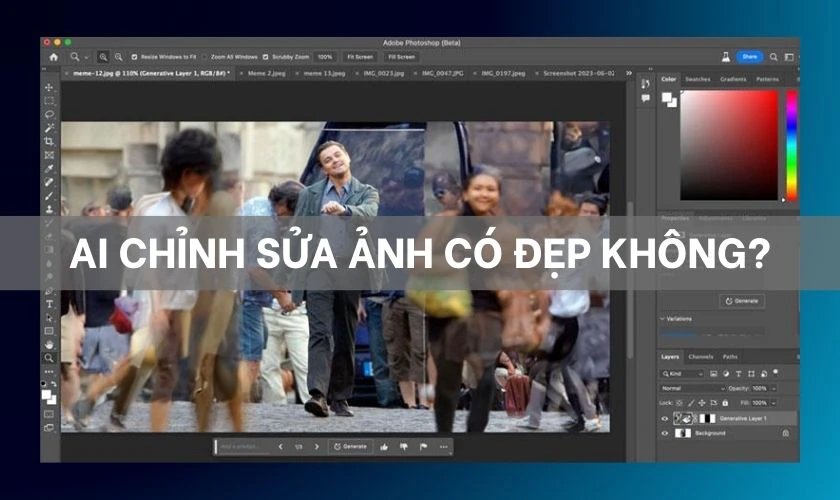840x500 pixels.
Task: Toggle Resize Windows to Fit checkbox
Action: pos(134,57)
